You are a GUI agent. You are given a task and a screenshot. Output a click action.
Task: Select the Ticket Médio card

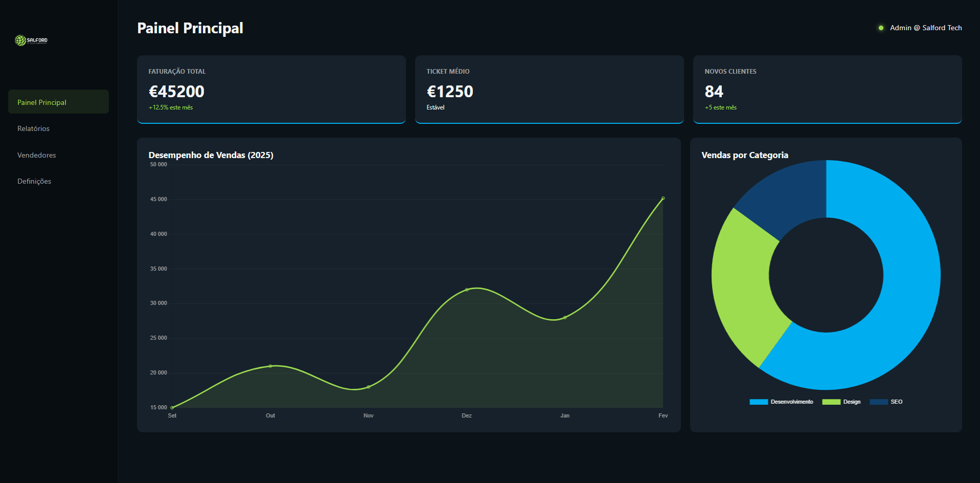click(549, 90)
